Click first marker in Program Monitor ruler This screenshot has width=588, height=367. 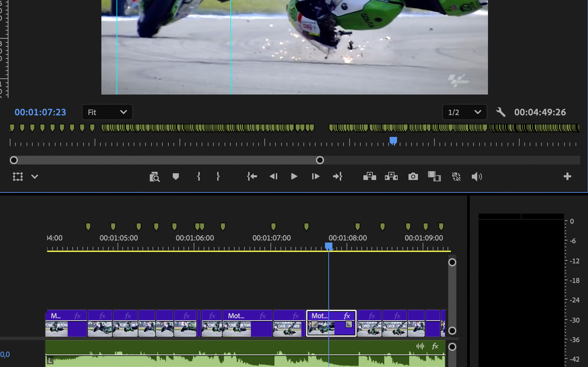point(12,128)
